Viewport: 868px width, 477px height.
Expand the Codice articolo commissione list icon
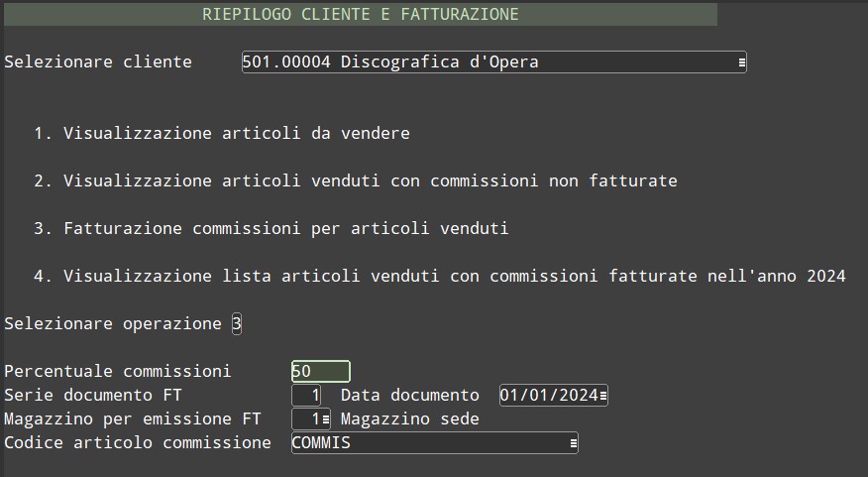click(x=573, y=443)
